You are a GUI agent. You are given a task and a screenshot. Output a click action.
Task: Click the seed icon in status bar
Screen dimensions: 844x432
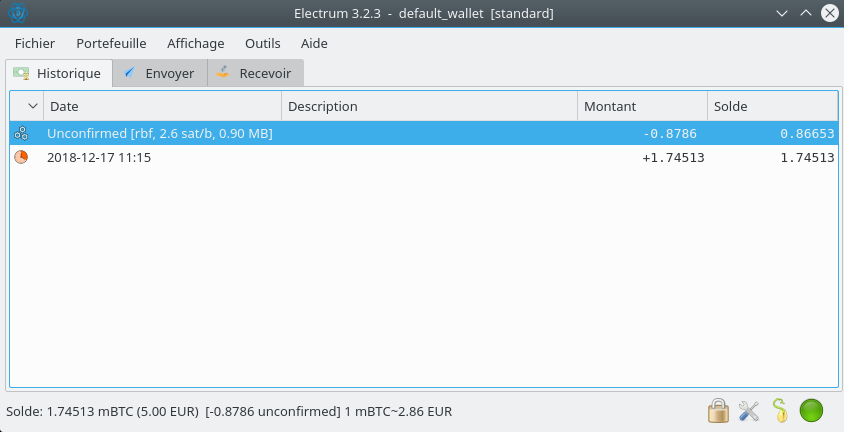780,410
